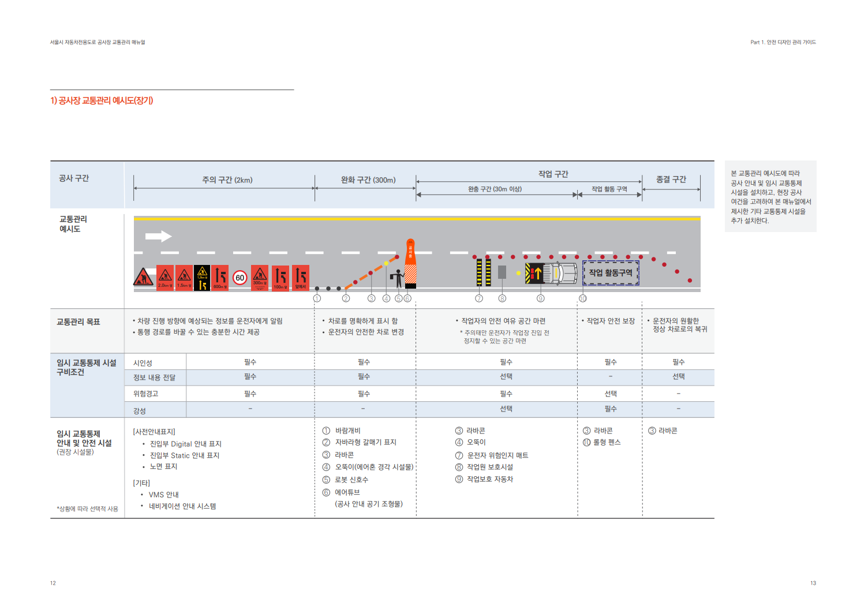Click the dashed 작업 활동구역 box
Viewport: 868px width, 613px height.
[611, 273]
